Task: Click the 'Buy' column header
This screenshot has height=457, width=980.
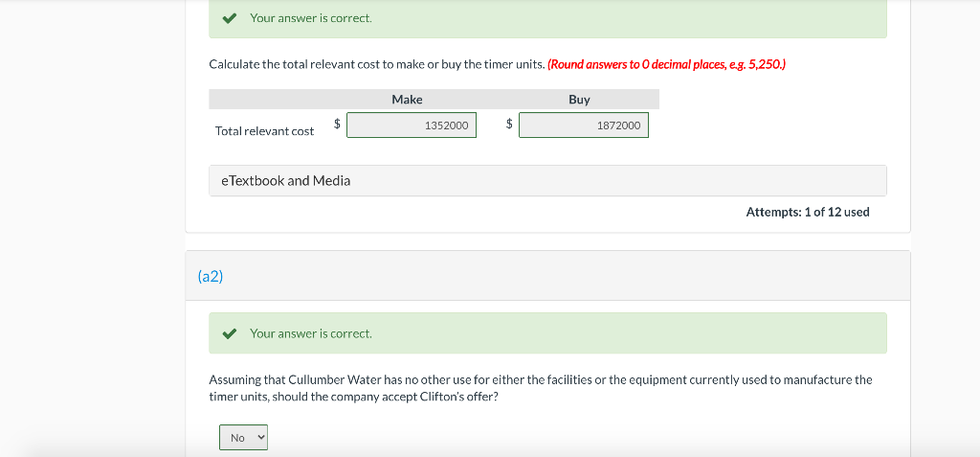Action: (579, 100)
